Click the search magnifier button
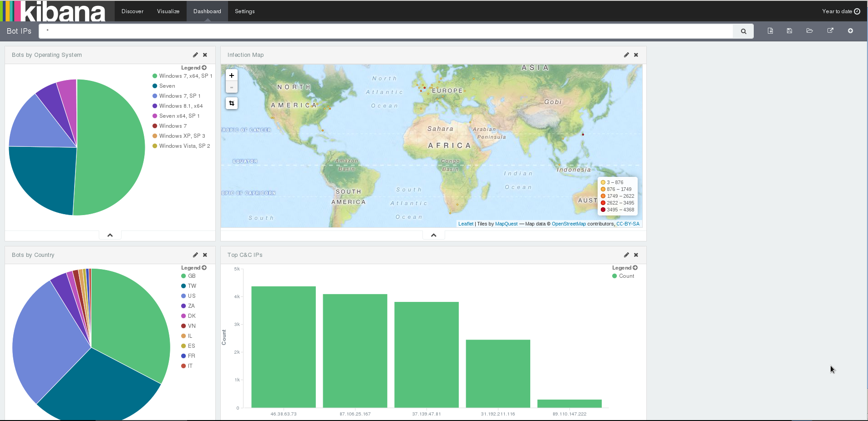 [743, 31]
